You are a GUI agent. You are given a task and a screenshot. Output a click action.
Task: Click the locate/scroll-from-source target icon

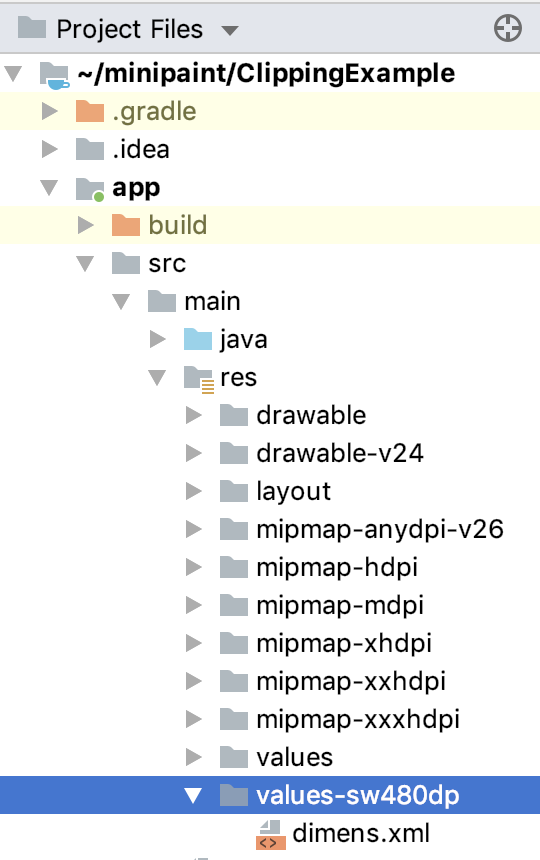tap(508, 29)
